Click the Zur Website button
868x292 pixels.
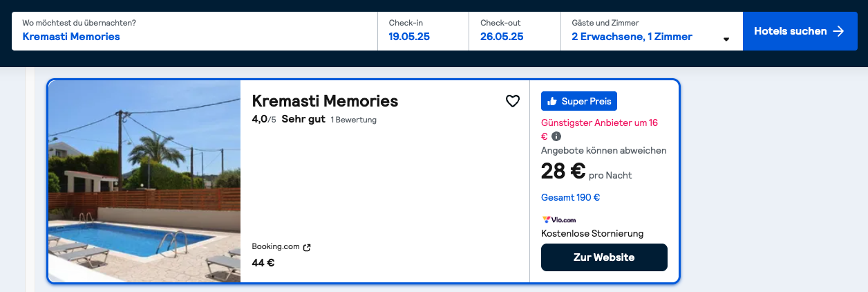point(604,257)
